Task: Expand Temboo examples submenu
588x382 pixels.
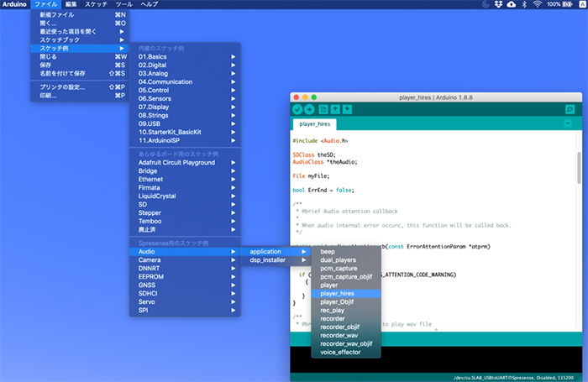Action: 186,221
